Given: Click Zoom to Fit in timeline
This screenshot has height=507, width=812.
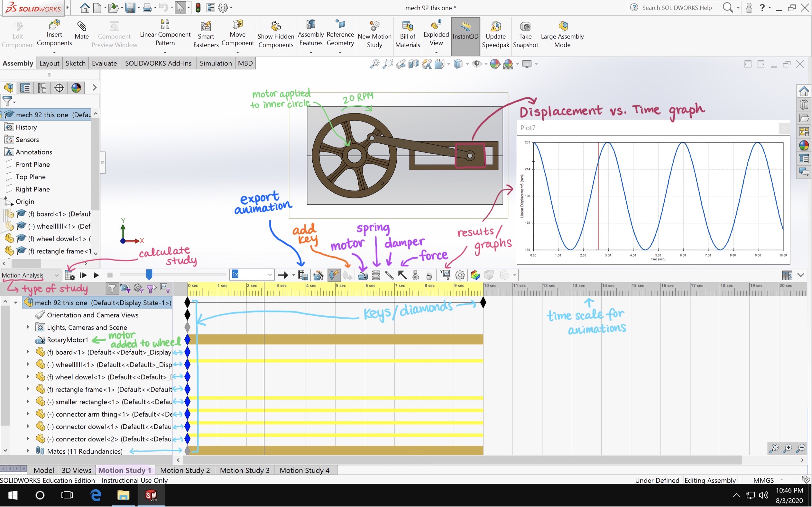Looking at the screenshot, I should click(x=774, y=448).
